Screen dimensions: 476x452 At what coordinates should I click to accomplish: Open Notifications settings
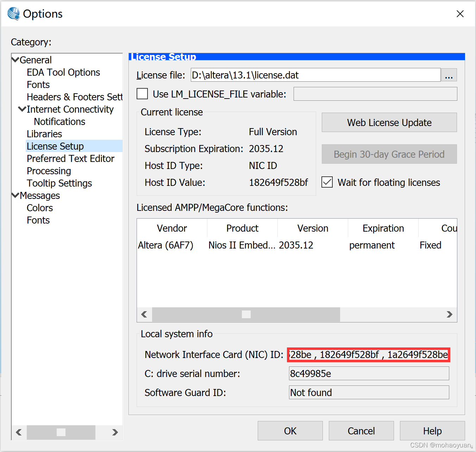tap(60, 121)
